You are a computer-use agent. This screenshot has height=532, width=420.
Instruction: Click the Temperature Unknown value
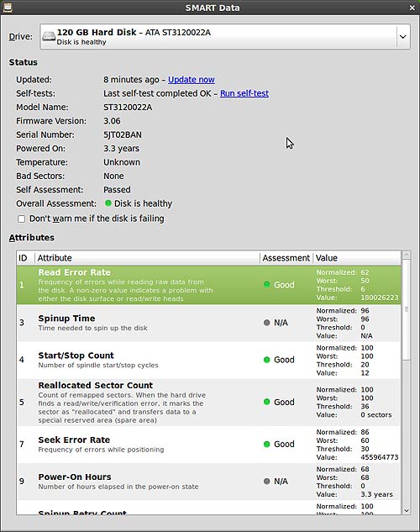tap(122, 162)
